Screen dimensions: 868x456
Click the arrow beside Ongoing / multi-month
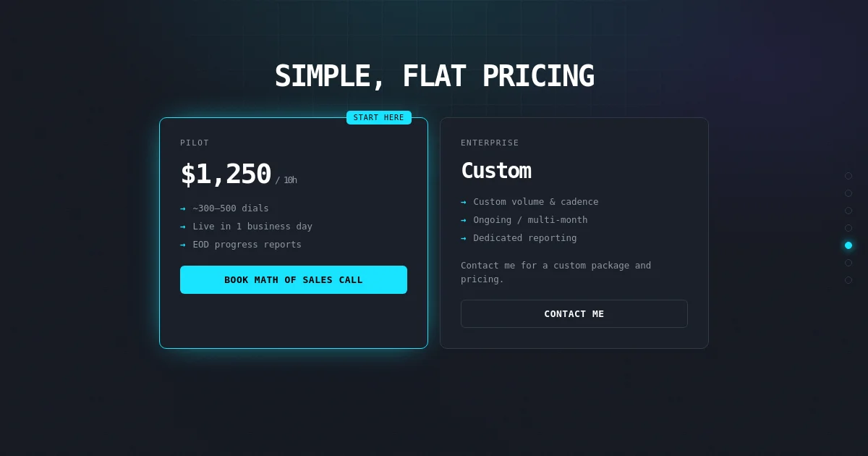click(464, 220)
